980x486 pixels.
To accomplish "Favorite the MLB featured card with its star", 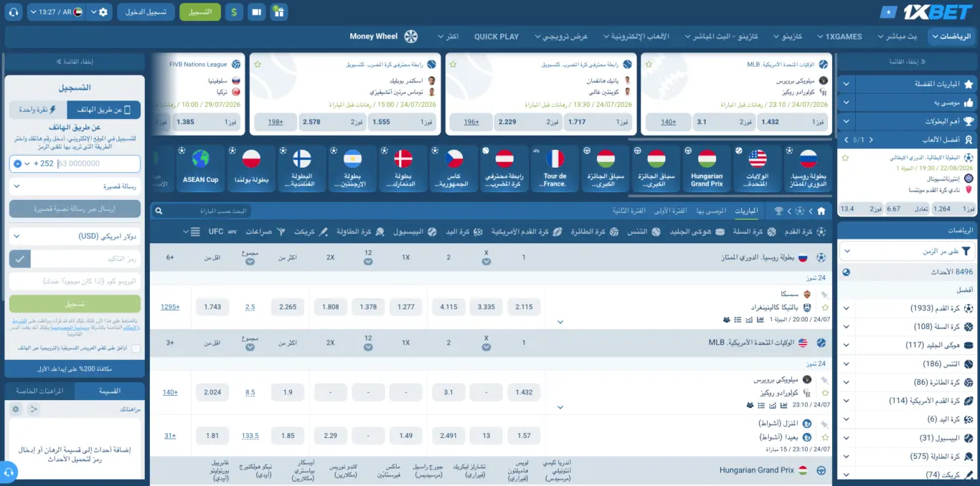I will pyautogui.click(x=649, y=64).
